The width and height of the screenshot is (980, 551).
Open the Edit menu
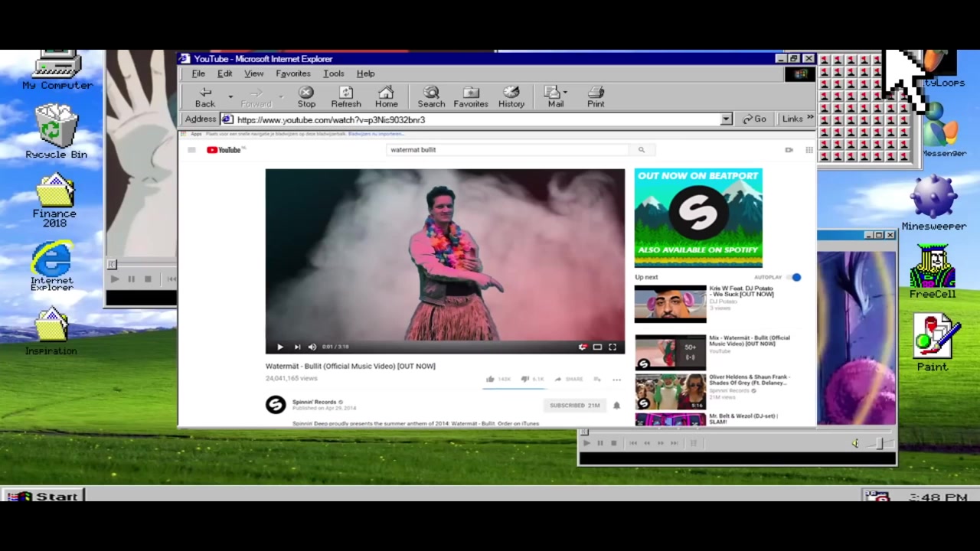(224, 73)
